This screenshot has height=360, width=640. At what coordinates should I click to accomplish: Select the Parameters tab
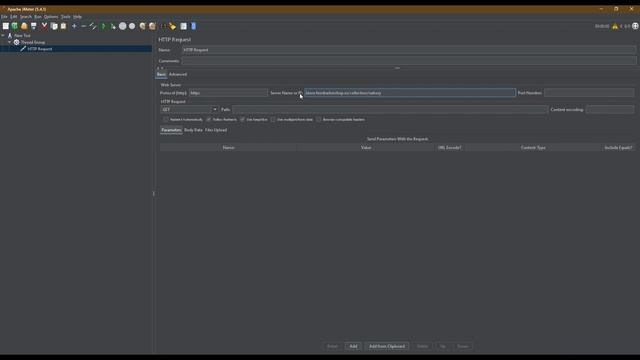pos(171,130)
